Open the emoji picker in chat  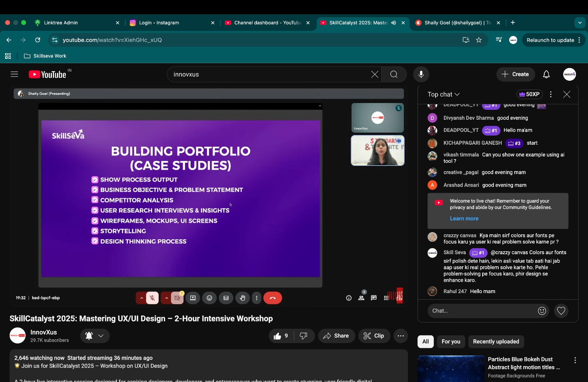(542, 311)
